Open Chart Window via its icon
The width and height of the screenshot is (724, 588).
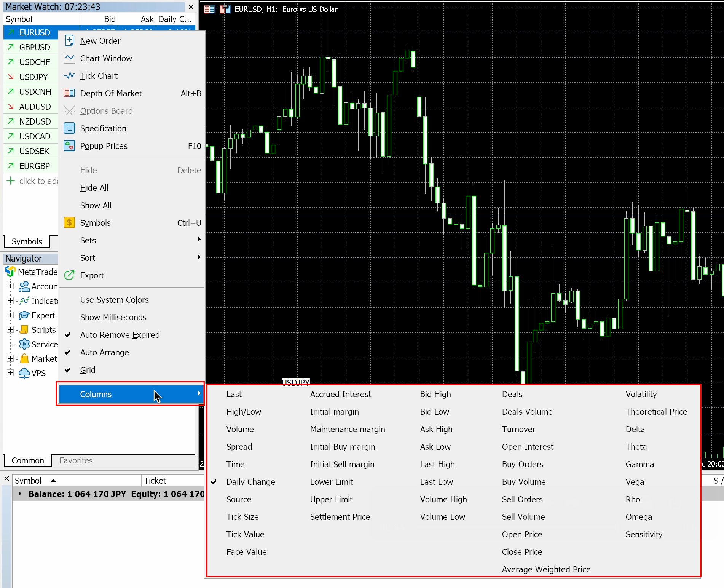click(x=69, y=58)
